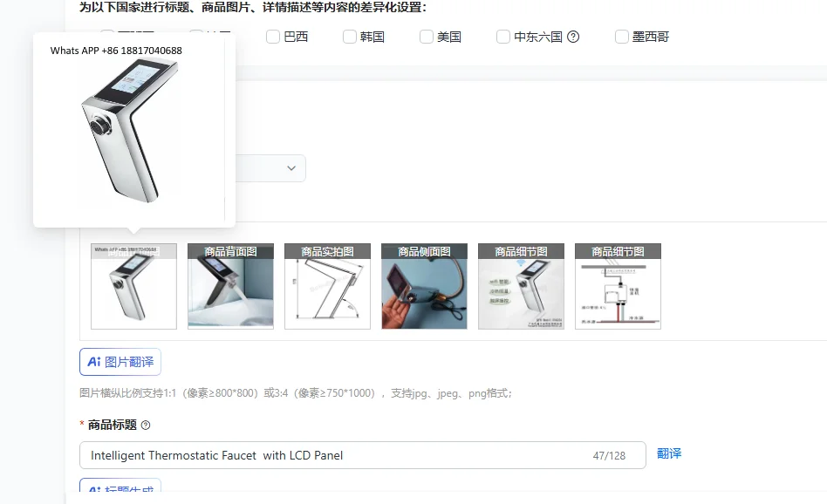
Task: Click the AI icon on 图片翻译 button
Action: pyautogui.click(x=94, y=361)
